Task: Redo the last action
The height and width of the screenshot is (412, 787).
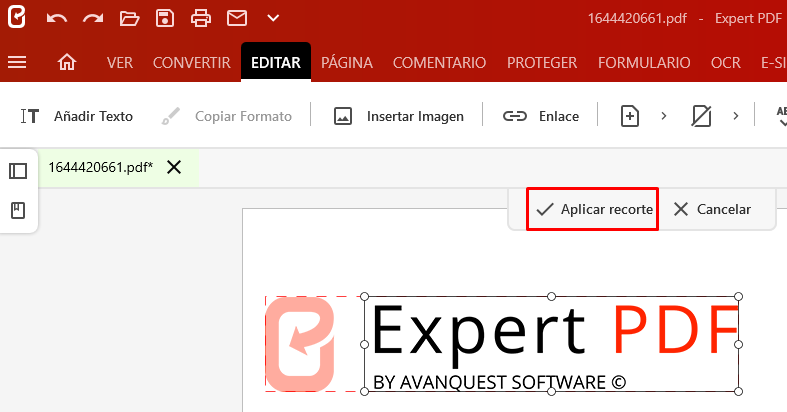Action: (93, 19)
